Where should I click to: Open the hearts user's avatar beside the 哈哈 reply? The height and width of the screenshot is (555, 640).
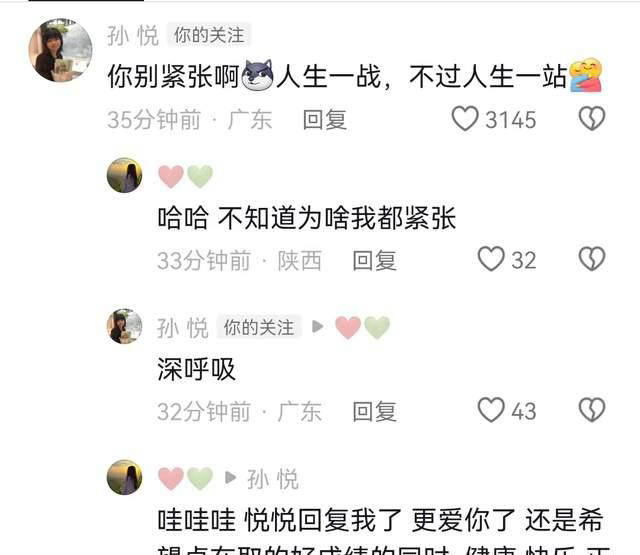click(x=124, y=175)
